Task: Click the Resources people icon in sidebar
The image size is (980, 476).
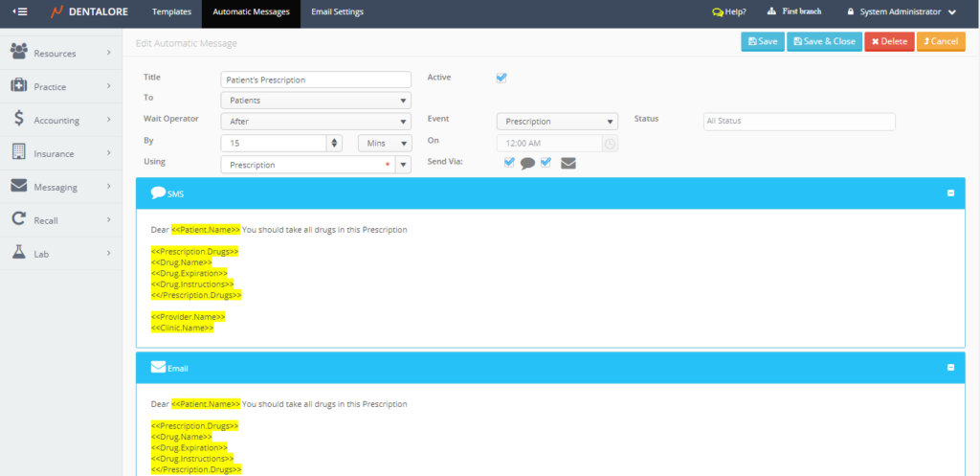Action: 18,53
